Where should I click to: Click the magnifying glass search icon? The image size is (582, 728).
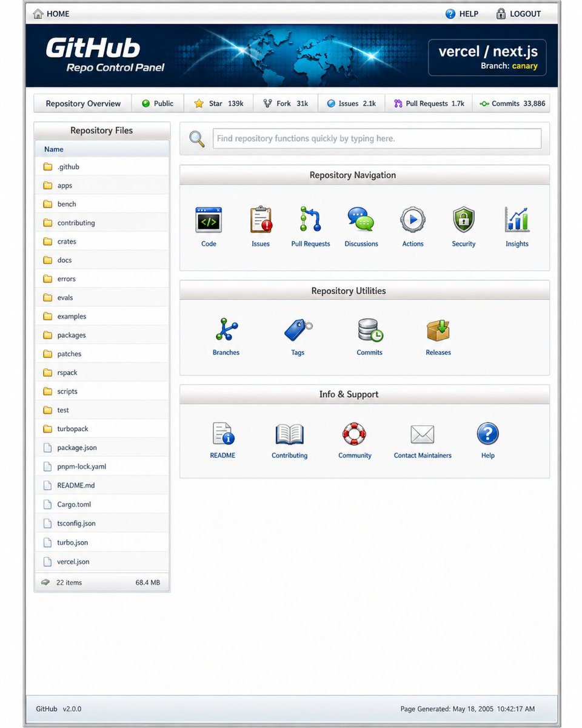[x=197, y=139]
